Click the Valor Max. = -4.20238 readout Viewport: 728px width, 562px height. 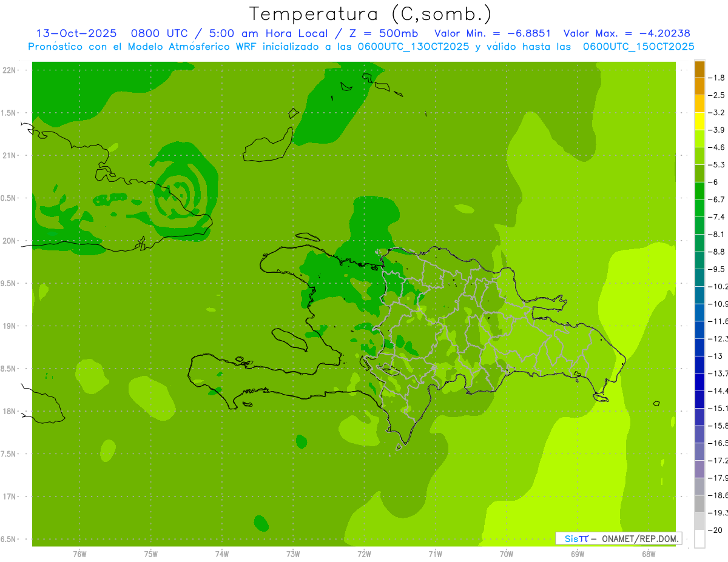pyautogui.click(x=626, y=33)
